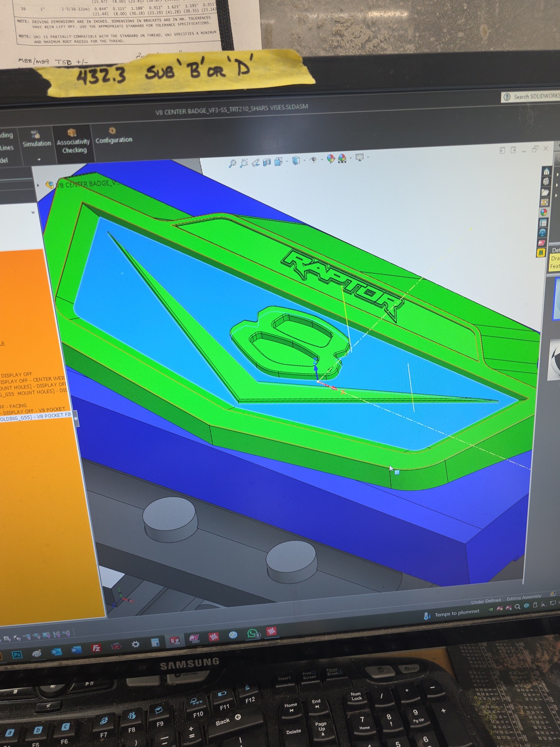Open the Appearances tab in task pane

coord(544,212)
